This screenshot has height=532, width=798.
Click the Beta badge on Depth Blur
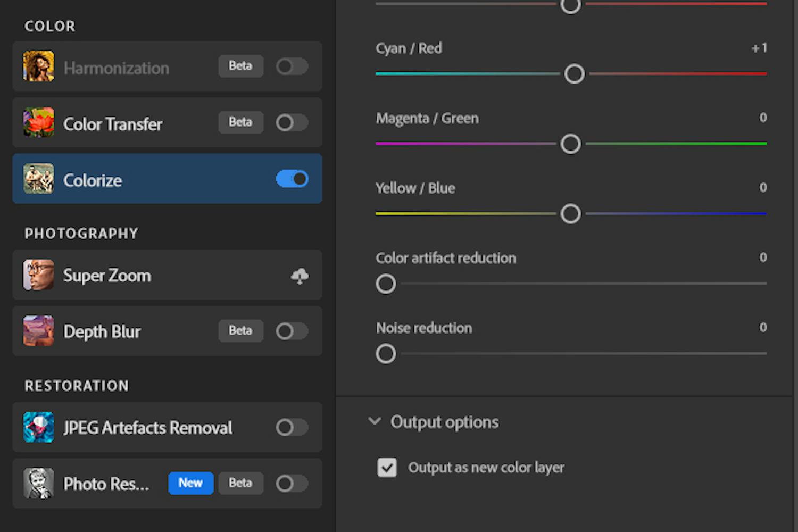[240, 331]
